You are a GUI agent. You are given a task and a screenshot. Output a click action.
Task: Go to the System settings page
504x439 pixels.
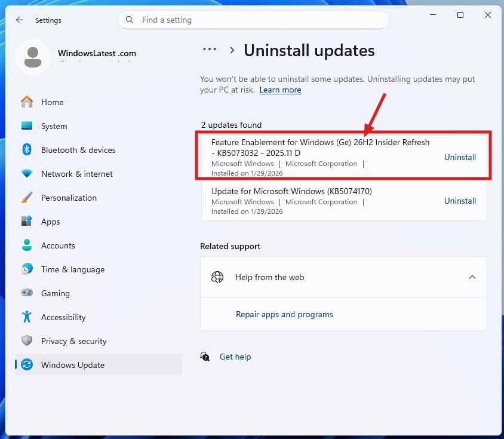coord(54,126)
